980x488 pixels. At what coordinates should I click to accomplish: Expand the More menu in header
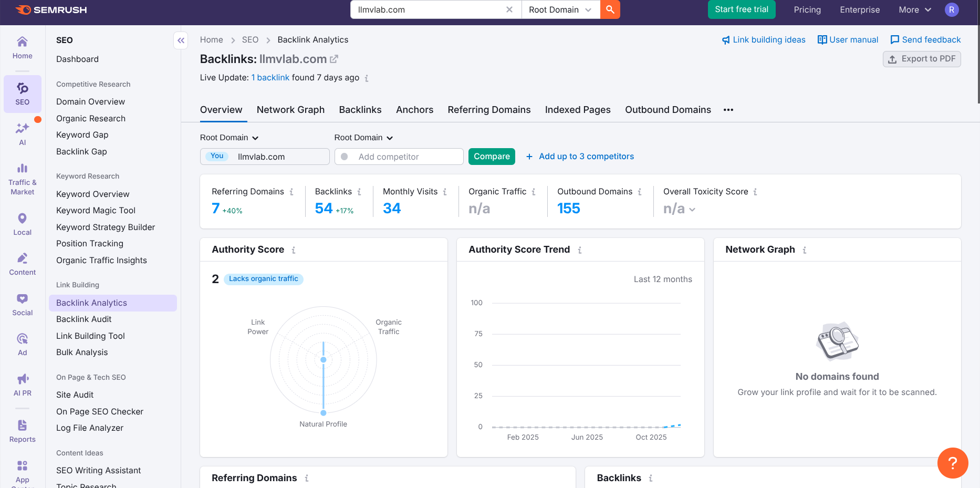[x=915, y=9]
